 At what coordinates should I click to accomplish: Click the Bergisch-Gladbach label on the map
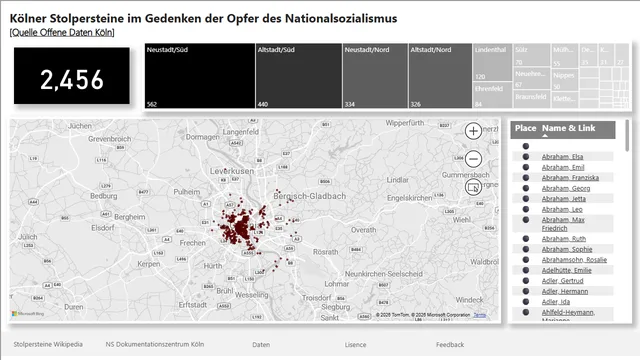pyautogui.click(x=310, y=196)
